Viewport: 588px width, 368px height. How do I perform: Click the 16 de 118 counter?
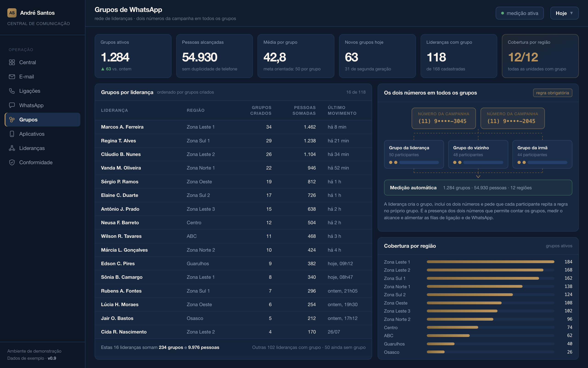[356, 92]
